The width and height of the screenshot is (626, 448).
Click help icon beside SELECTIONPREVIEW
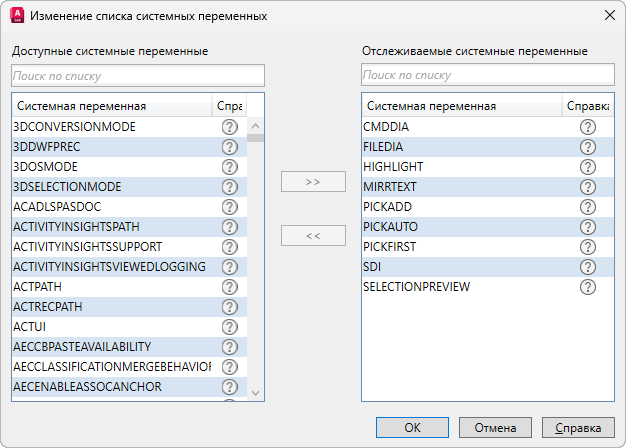click(588, 287)
